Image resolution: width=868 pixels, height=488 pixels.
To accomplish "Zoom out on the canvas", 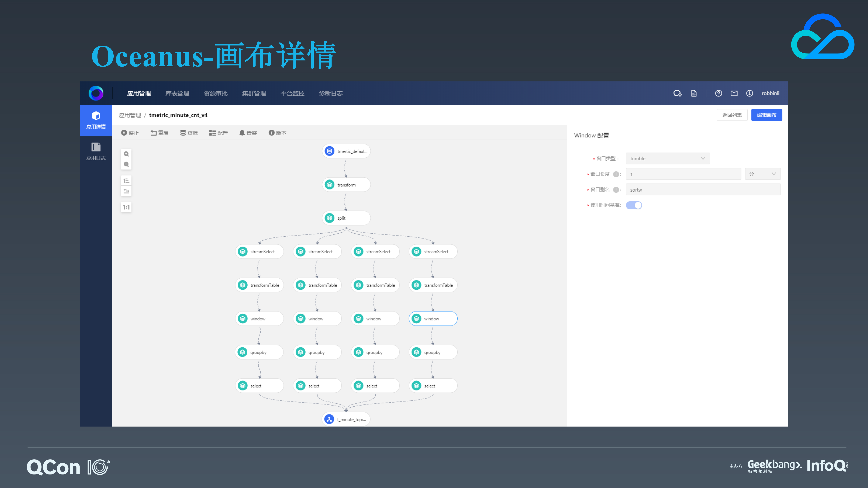I will click(x=126, y=164).
